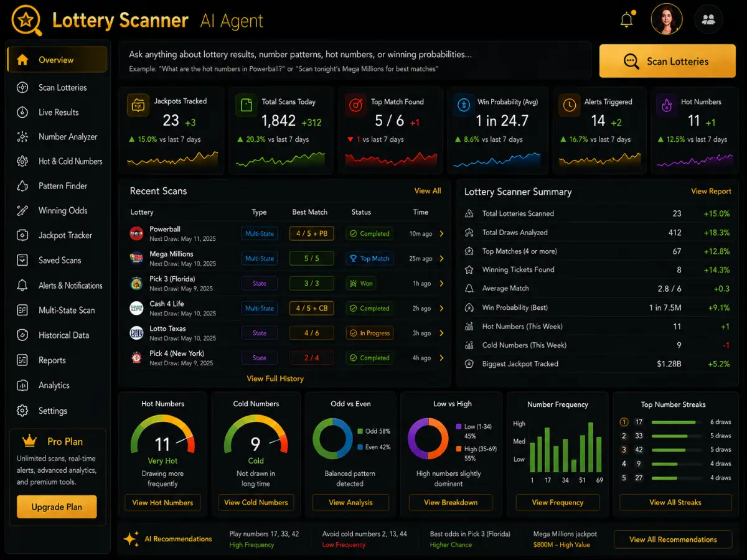Go to Live Results

(x=57, y=112)
